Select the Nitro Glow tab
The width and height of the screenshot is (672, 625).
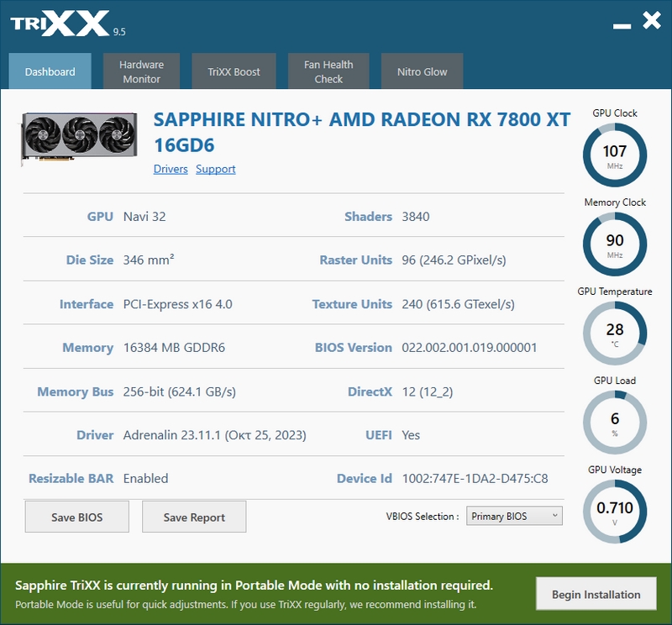(x=422, y=71)
